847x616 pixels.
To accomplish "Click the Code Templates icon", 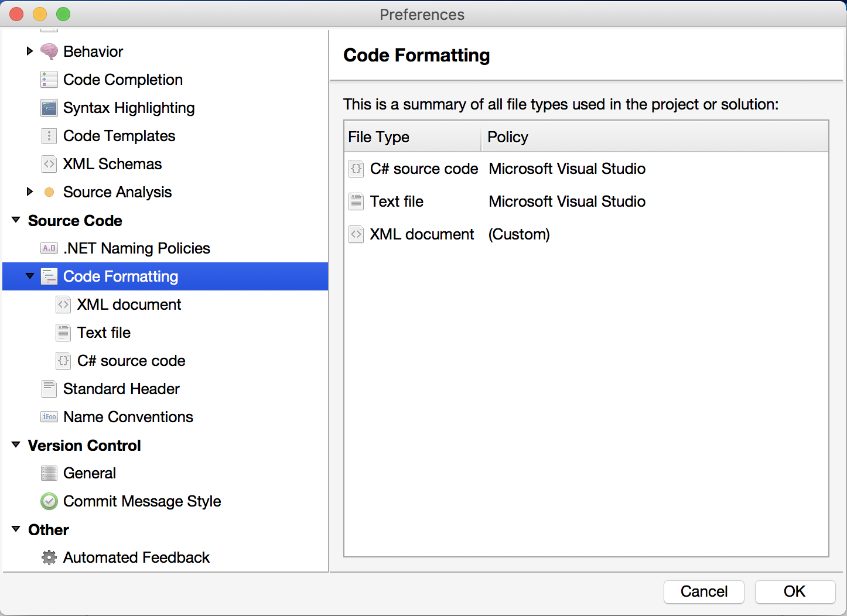I will [x=49, y=136].
